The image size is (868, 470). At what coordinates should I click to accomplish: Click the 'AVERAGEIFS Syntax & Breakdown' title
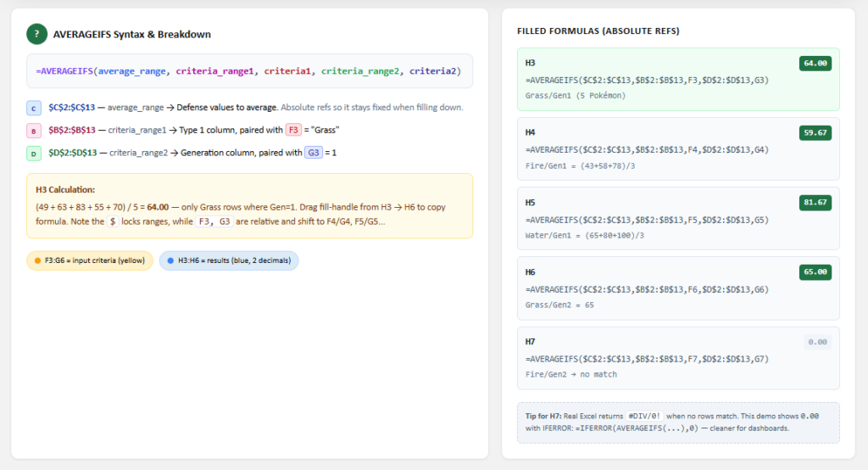(131, 35)
